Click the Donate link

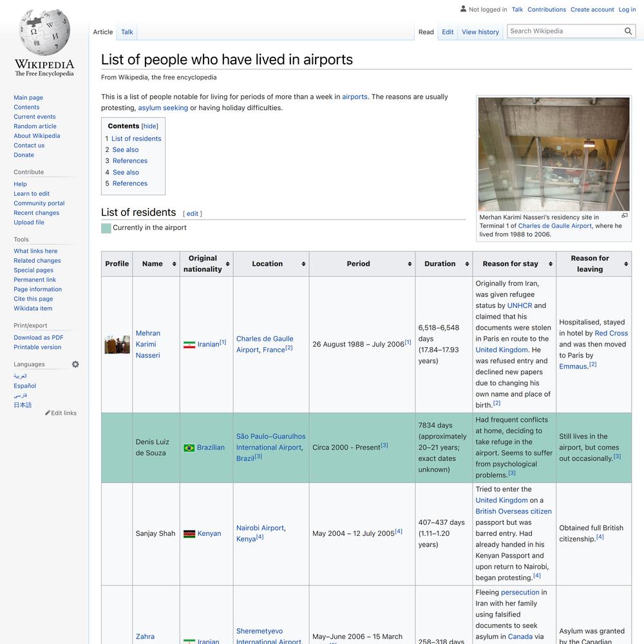tap(24, 155)
